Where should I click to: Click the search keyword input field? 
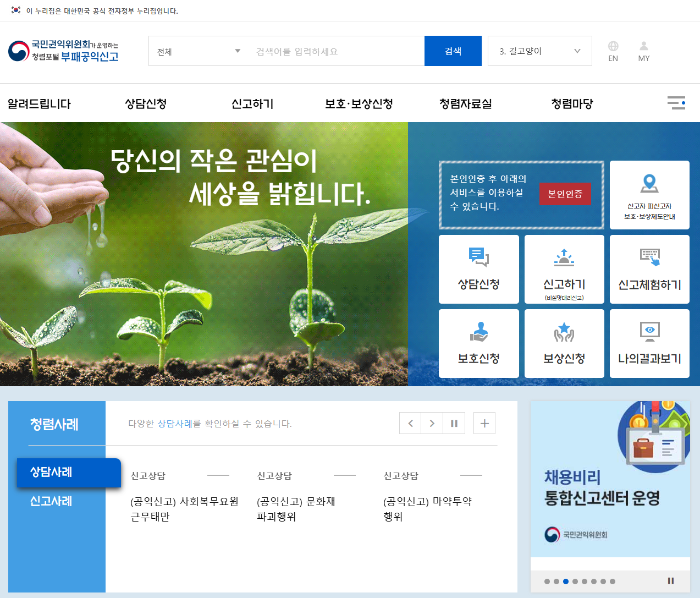[335, 51]
